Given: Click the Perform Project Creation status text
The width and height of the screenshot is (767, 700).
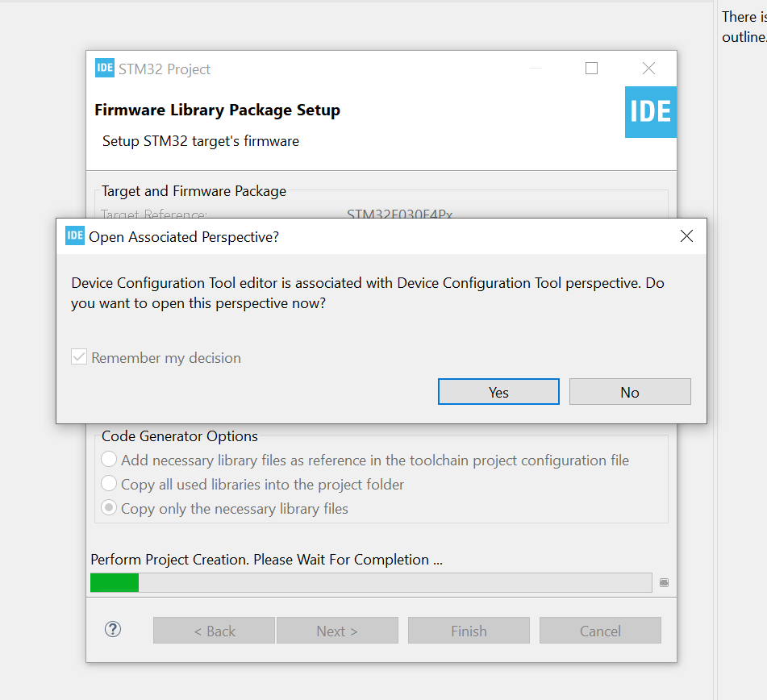Looking at the screenshot, I should tap(267, 560).
